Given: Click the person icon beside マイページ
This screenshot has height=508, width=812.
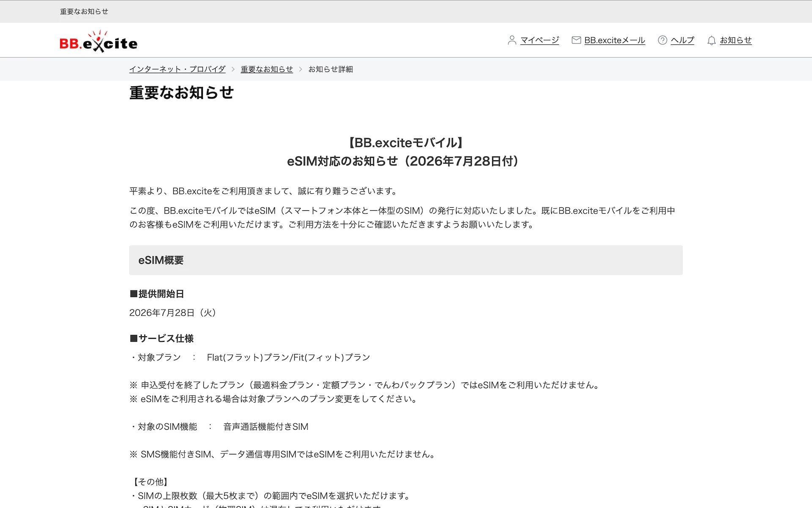Looking at the screenshot, I should (512, 40).
